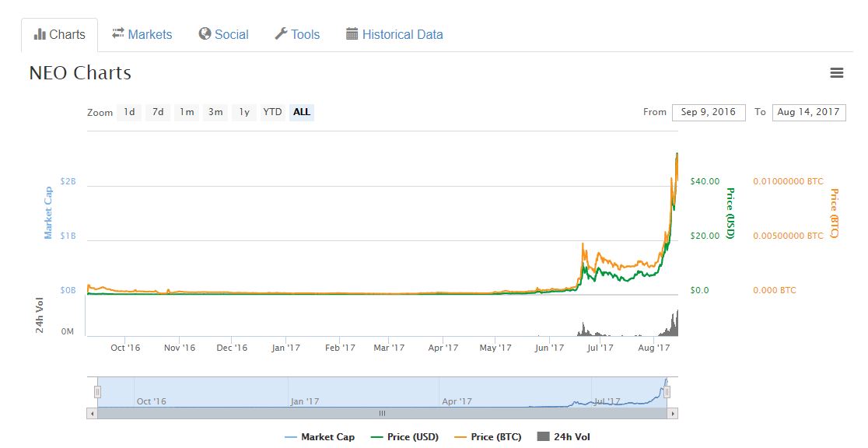The image size is (868, 448).
Task: Click the 0.01000000 BTC axis label
Action: (789, 181)
